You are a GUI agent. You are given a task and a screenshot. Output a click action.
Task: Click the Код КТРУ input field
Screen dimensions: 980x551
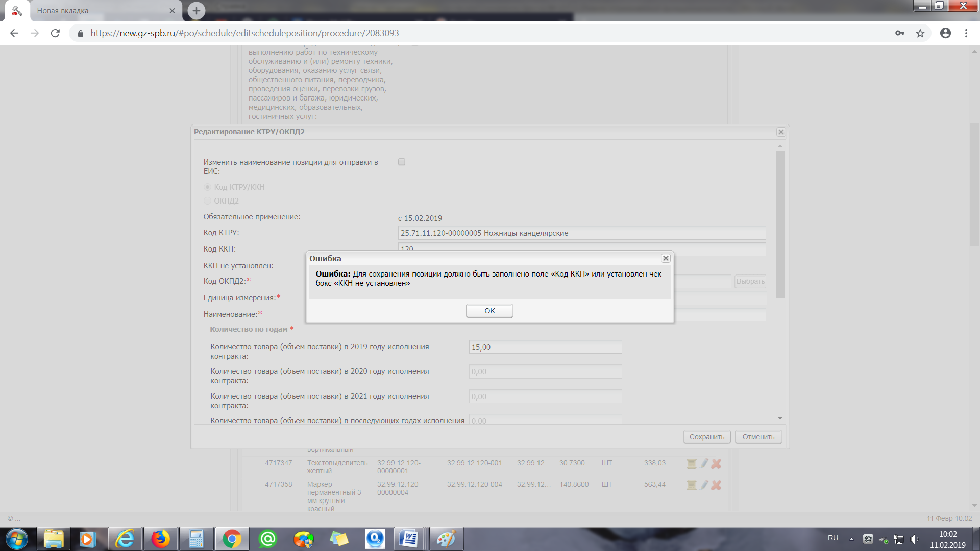pos(581,233)
